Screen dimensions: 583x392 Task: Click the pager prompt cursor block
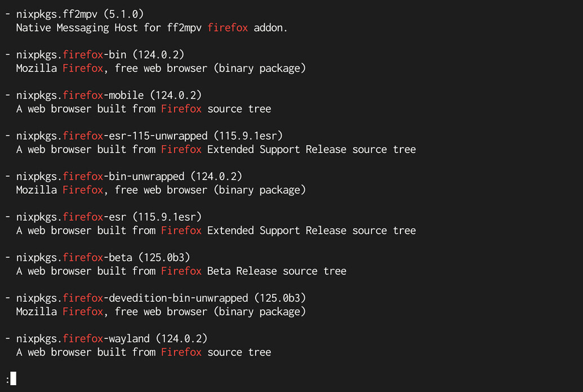click(x=13, y=378)
